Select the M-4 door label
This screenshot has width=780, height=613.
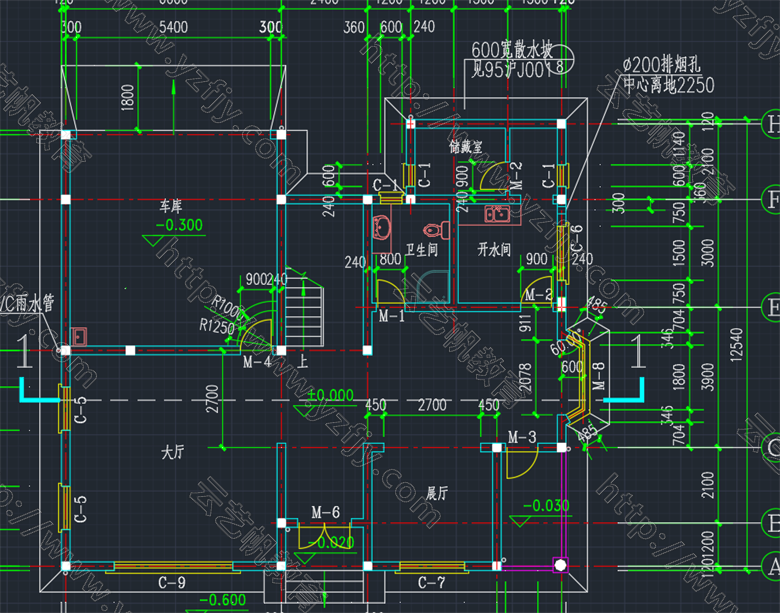click(257, 362)
